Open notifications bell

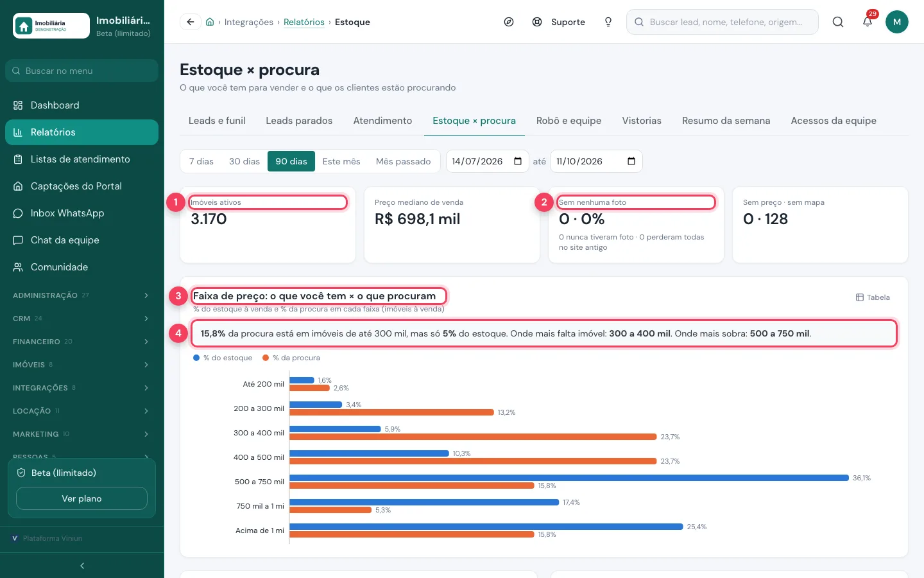click(868, 22)
